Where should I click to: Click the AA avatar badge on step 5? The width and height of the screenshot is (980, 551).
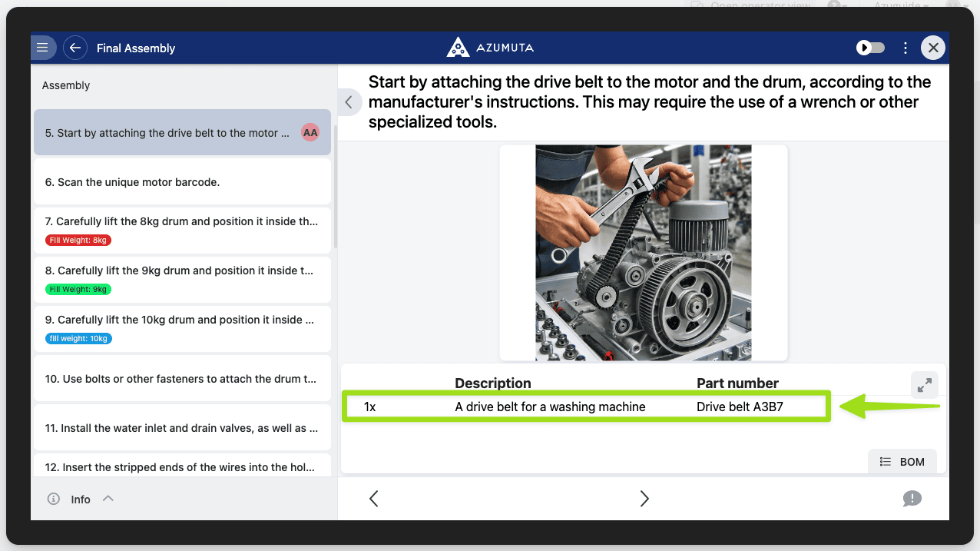[310, 133]
